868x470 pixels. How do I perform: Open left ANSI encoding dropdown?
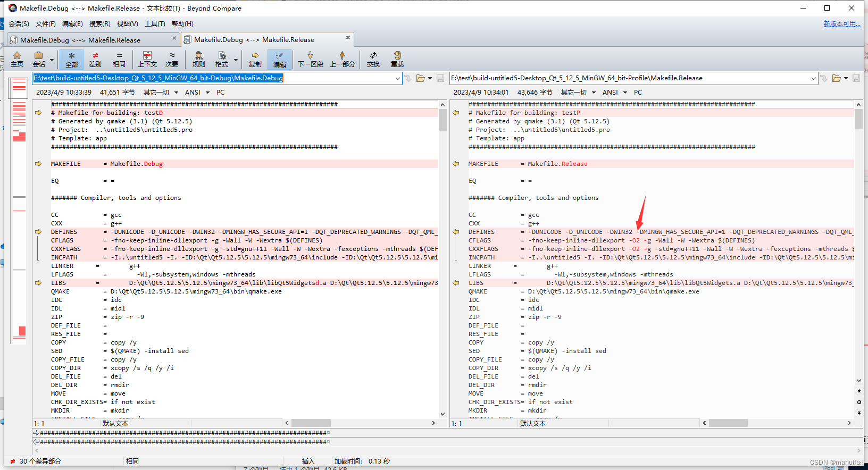pyautogui.click(x=197, y=93)
